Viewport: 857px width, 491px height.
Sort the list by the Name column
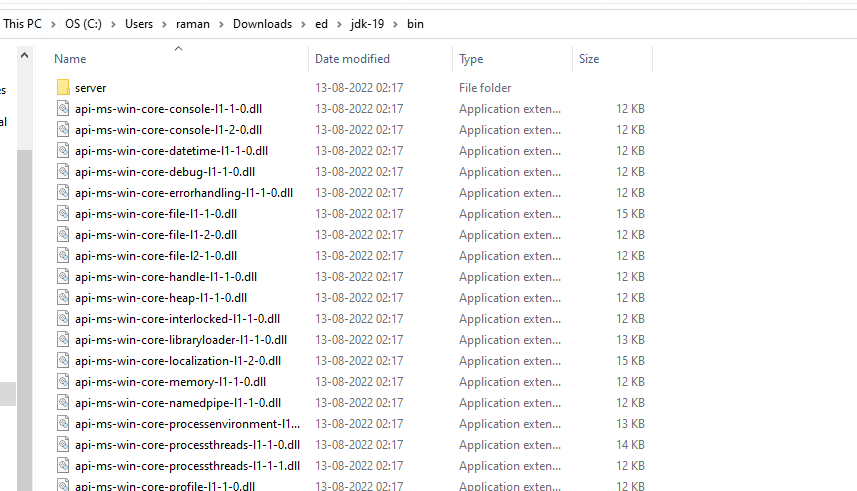(70, 59)
